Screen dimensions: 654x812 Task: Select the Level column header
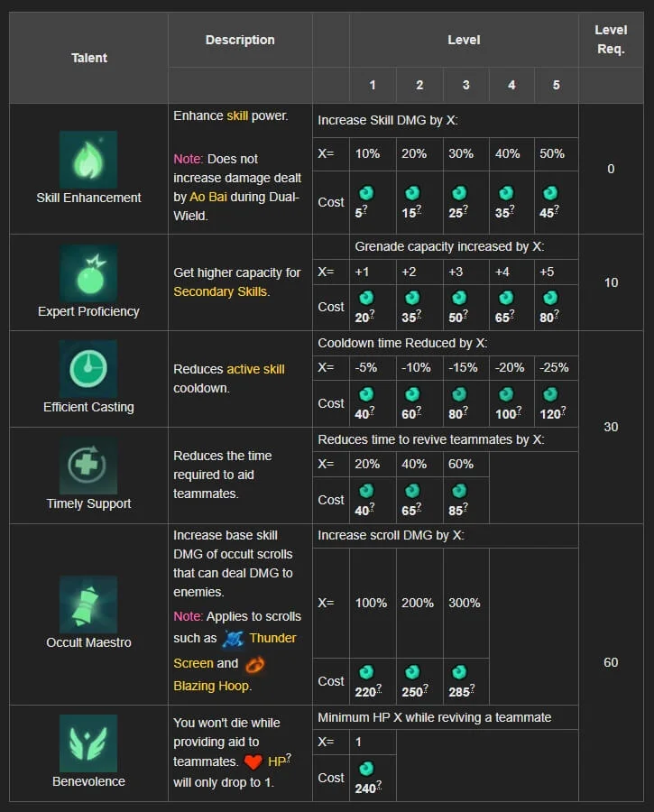pos(464,40)
